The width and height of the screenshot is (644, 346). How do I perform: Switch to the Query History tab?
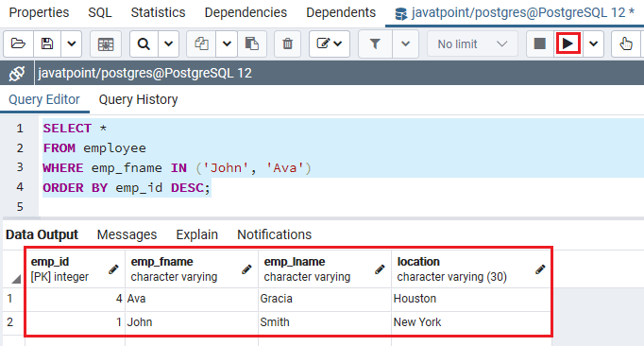(139, 99)
